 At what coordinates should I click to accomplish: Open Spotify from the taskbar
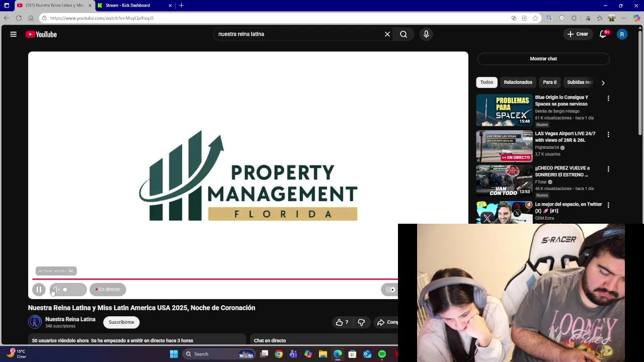(x=382, y=354)
